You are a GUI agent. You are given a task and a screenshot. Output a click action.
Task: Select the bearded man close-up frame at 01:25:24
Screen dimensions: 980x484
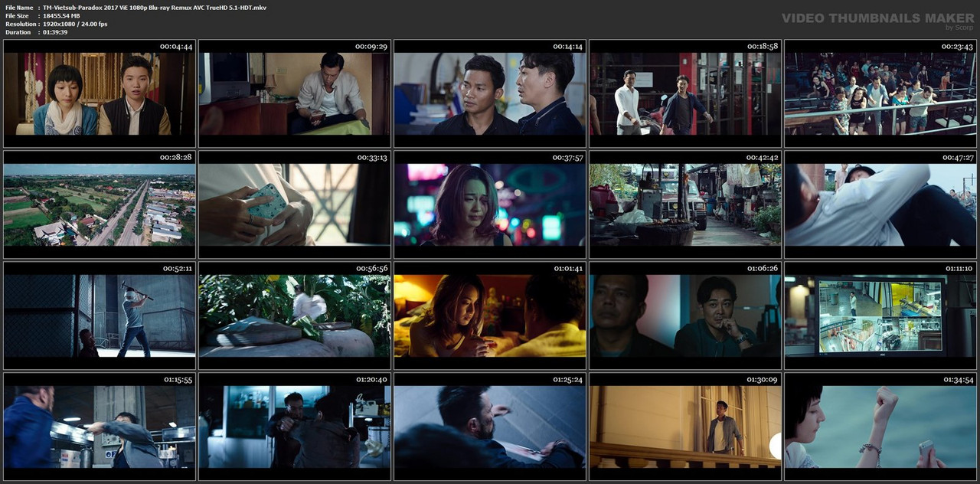click(x=490, y=427)
